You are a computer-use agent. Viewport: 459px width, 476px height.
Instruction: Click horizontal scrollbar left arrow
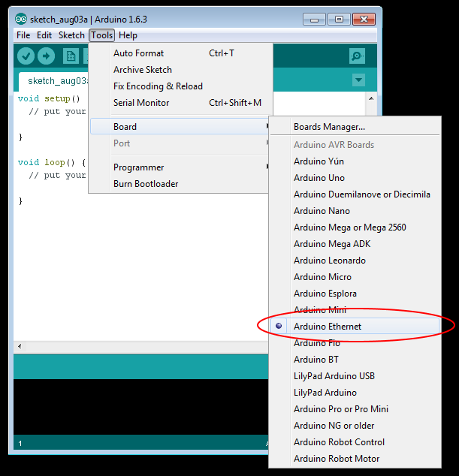coord(20,346)
